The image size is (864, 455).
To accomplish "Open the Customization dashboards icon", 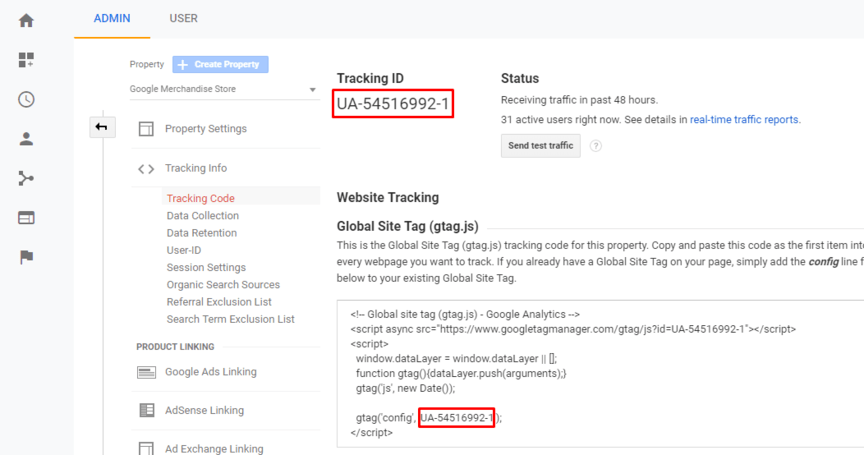I will [26, 60].
